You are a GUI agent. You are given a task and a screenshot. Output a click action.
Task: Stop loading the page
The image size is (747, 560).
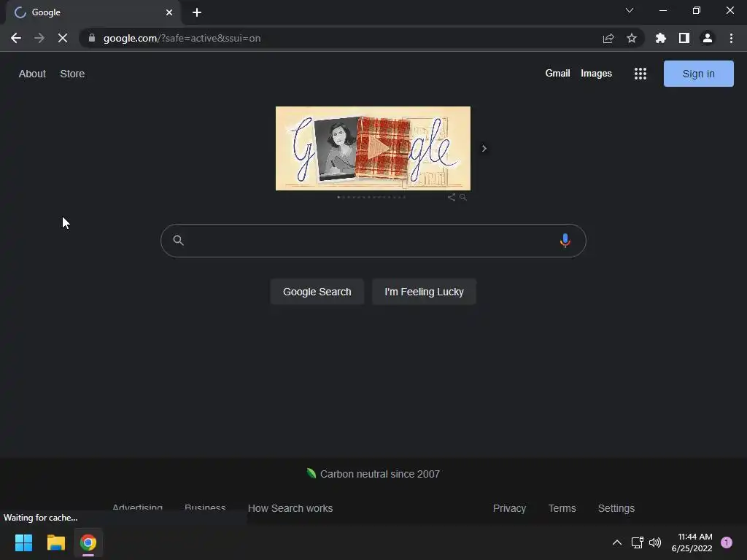[63, 38]
